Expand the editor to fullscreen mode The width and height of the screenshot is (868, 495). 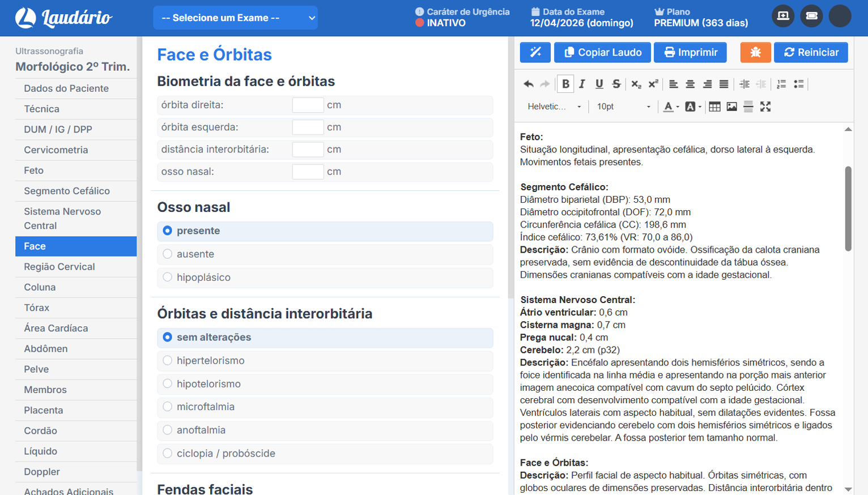[x=765, y=106]
